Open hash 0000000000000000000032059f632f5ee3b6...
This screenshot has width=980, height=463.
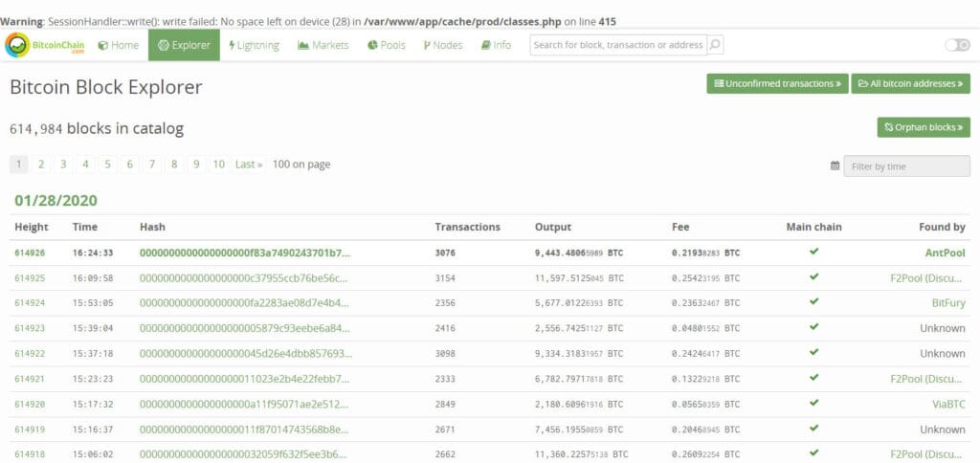(242, 454)
